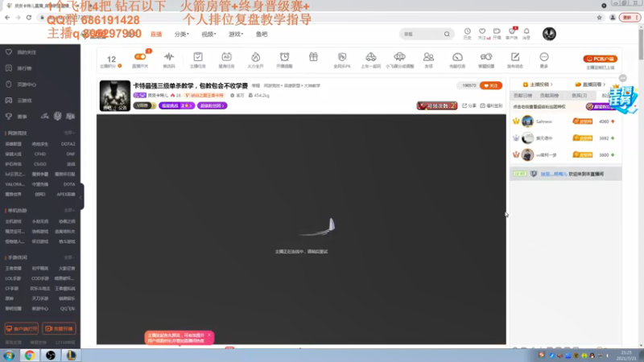Image resolution: width=644 pixels, height=362 pixels.
Task: Click the browser page reload button
Action: tap(29, 17)
